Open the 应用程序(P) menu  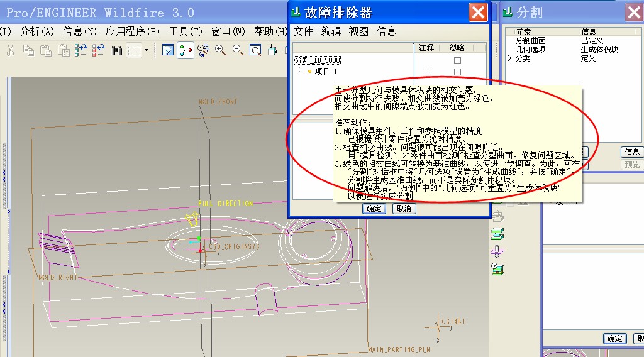tap(132, 31)
